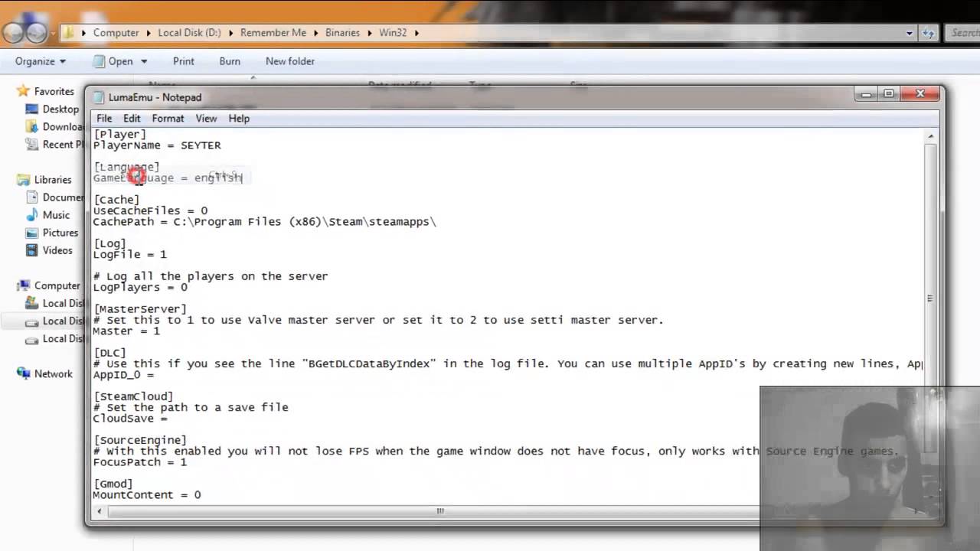
Task: Click Print in the Explorer toolbar
Action: (184, 61)
